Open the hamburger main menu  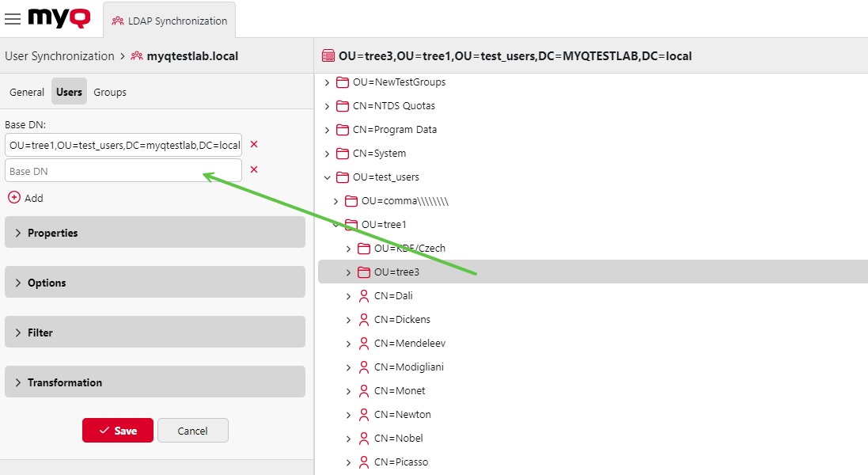(x=13, y=19)
